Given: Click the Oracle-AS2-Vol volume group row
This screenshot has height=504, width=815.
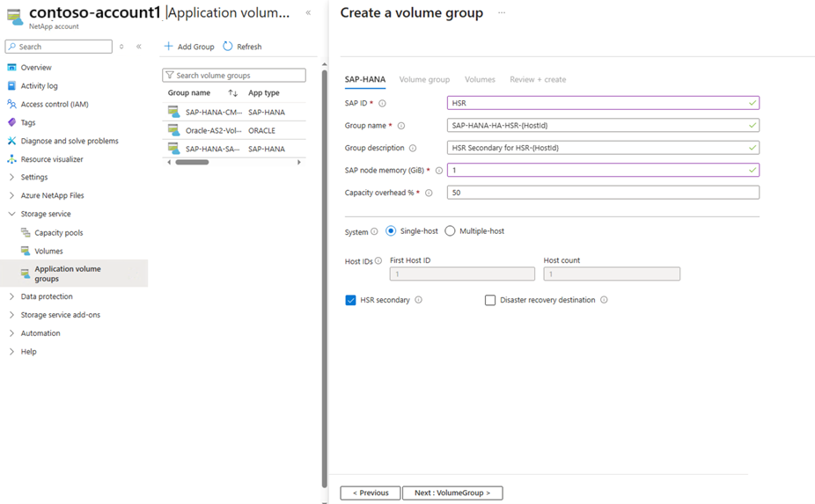Looking at the screenshot, I should pyautogui.click(x=234, y=130).
